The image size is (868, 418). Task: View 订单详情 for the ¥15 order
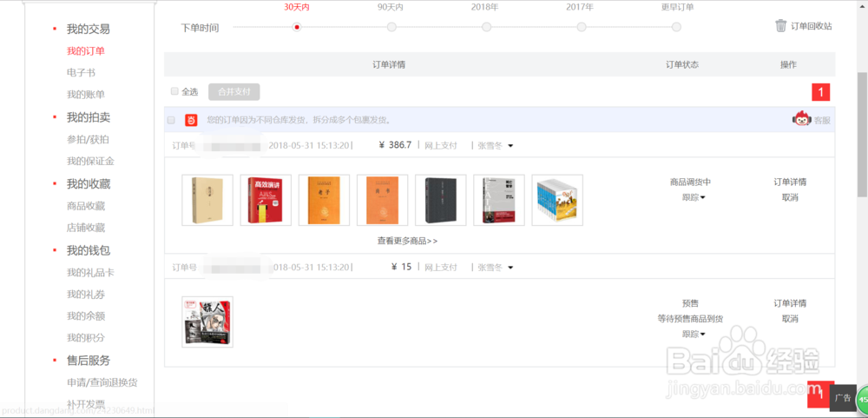790,303
